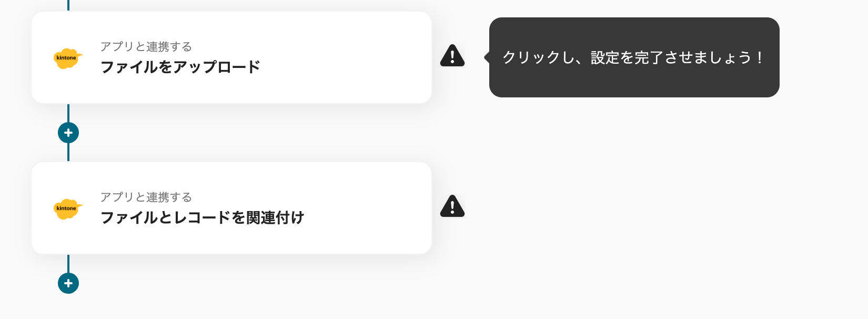Open the ファイルとレコードを関連付け step settings
This screenshot has height=319, width=868.
(x=231, y=208)
